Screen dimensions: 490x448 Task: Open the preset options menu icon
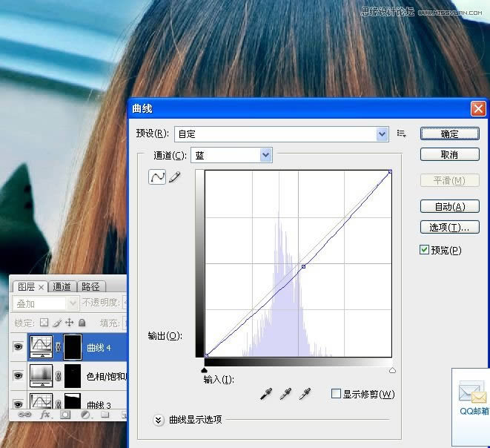point(401,134)
